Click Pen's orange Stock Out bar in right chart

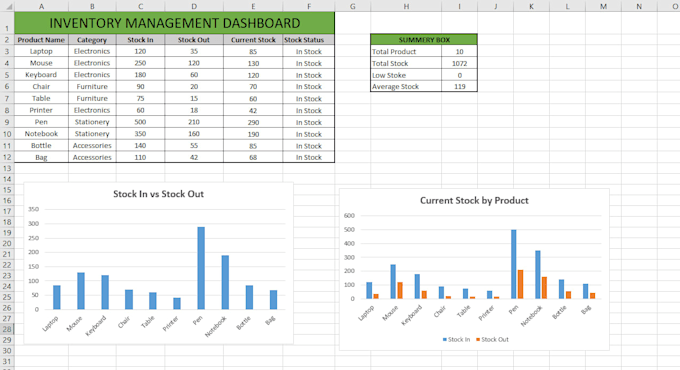point(520,284)
